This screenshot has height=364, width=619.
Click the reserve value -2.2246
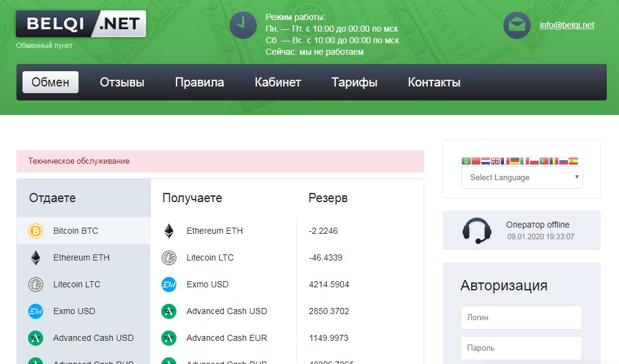point(323,231)
